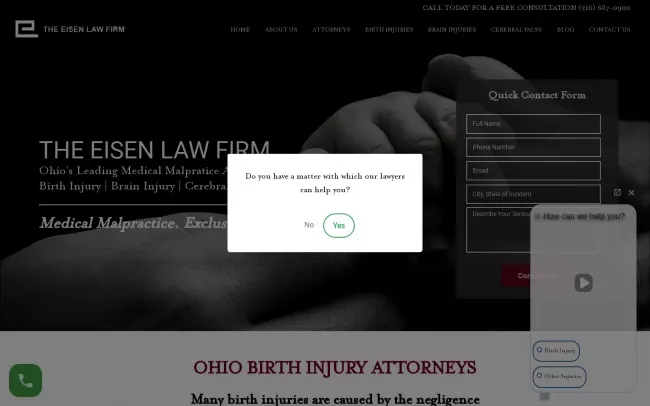The height and width of the screenshot is (406, 650).
Task: Open the Birth Injuries menu
Action: tap(389, 30)
